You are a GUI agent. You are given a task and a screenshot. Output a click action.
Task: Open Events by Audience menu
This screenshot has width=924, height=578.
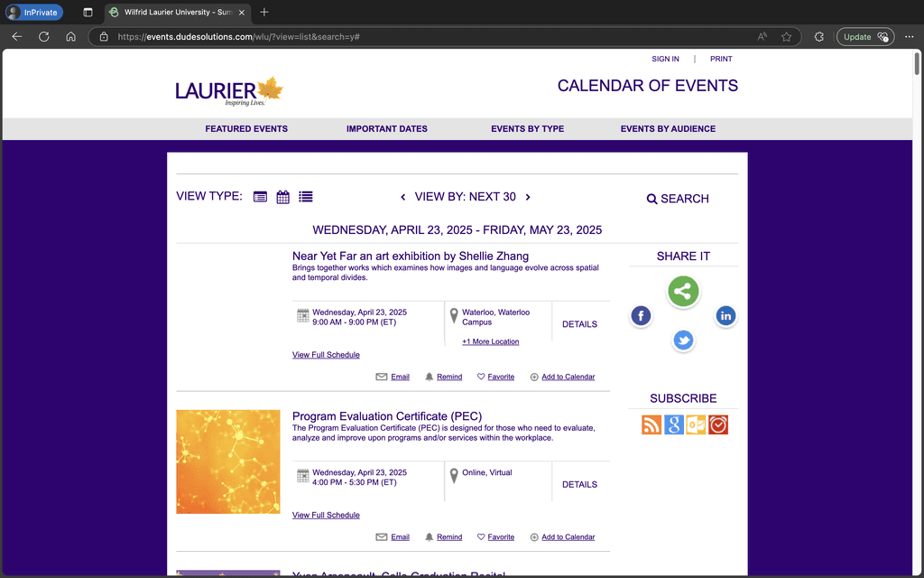[x=668, y=128]
